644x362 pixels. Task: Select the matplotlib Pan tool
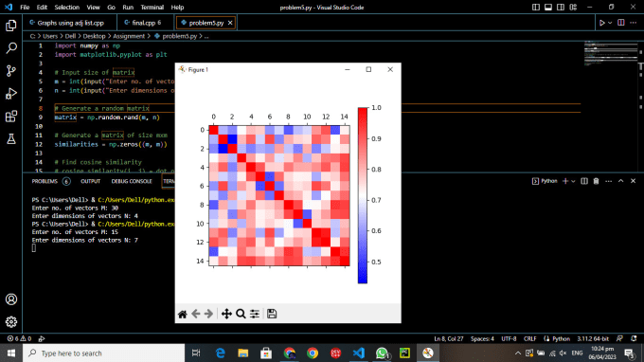(226, 314)
